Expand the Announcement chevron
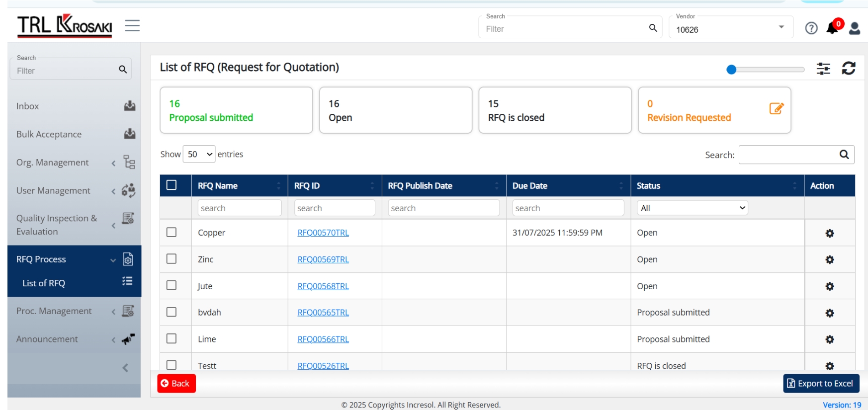The width and height of the screenshot is (868, 410). 113,340
